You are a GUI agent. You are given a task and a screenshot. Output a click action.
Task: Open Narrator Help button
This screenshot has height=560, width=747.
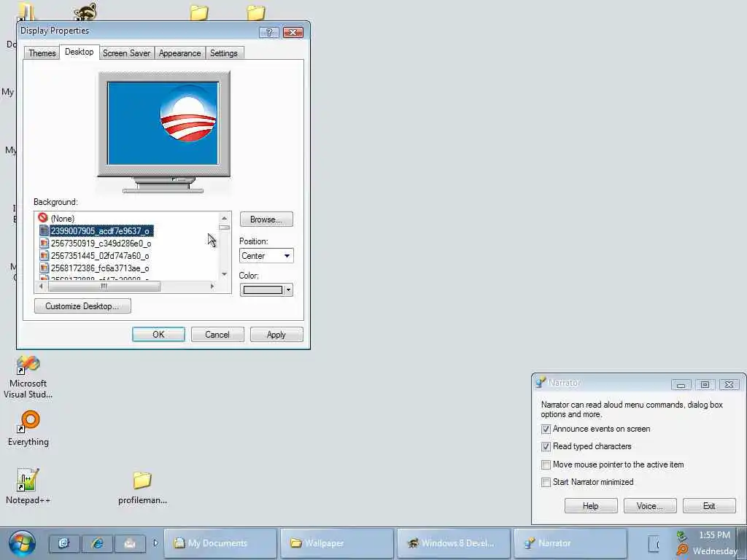591,506
